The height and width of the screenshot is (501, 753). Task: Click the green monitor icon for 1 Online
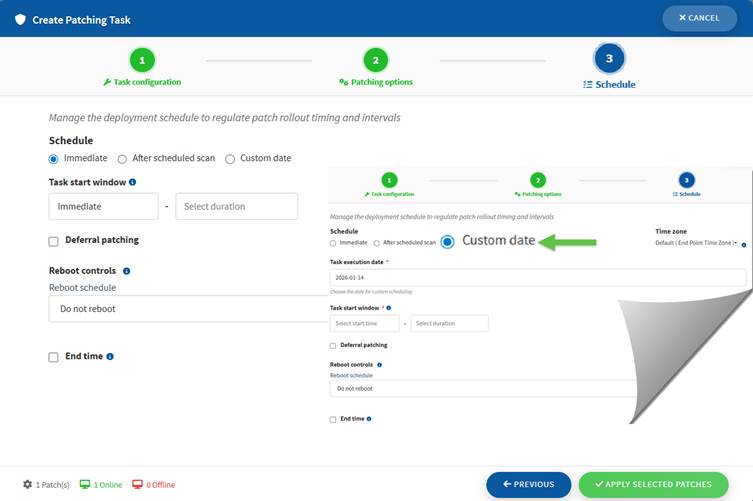coord(85,485)
